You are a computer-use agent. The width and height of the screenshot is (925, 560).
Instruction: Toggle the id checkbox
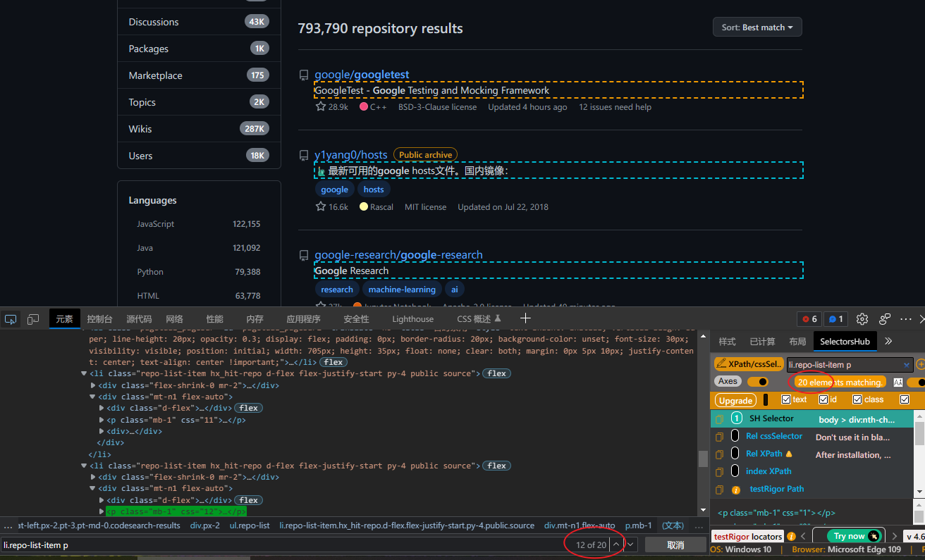(x=823, y=399)
